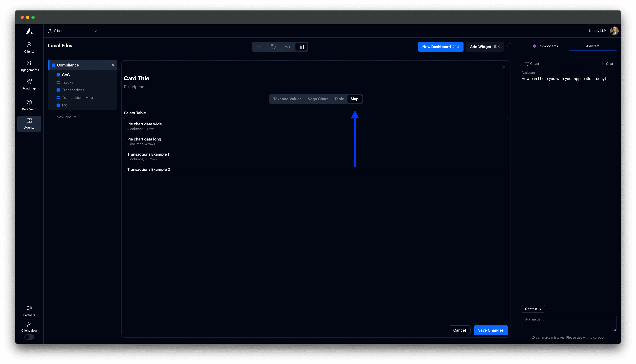Click the refresh icon in the top toolbar
This screenshot has height=364, width=636.
(273, 47)
